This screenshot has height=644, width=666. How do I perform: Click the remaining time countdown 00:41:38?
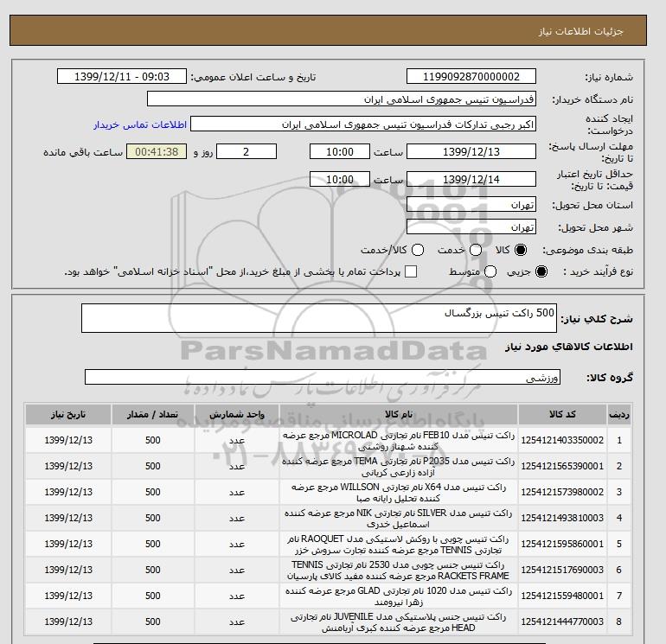(x=157, y=151)
